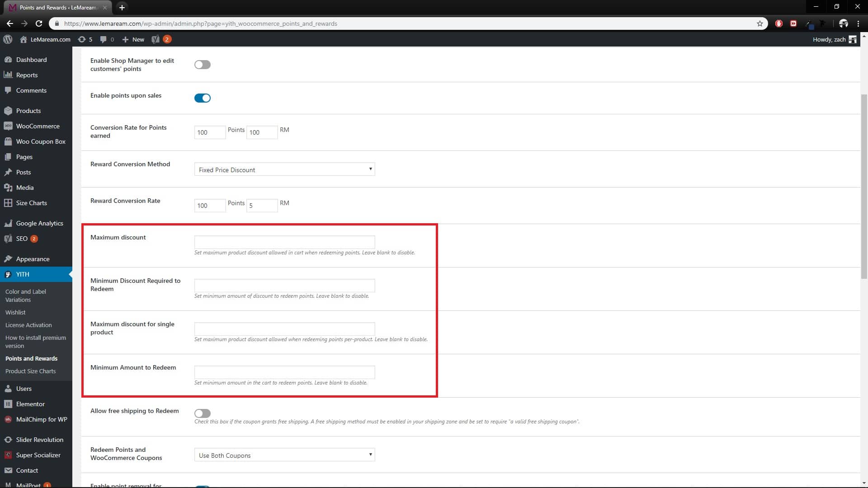Edit RM field of Reward Conversion Rate
868x488 pixels.
262,206
